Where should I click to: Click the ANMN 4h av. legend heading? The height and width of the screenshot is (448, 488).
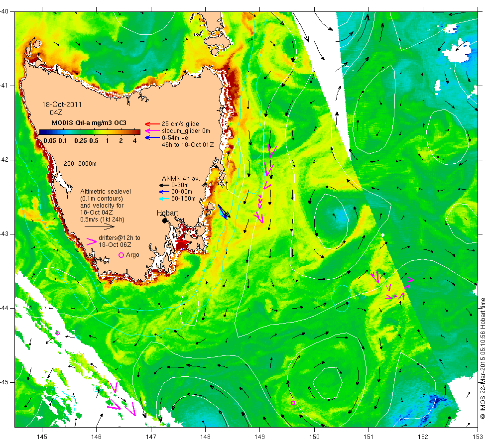coord(181,179)
